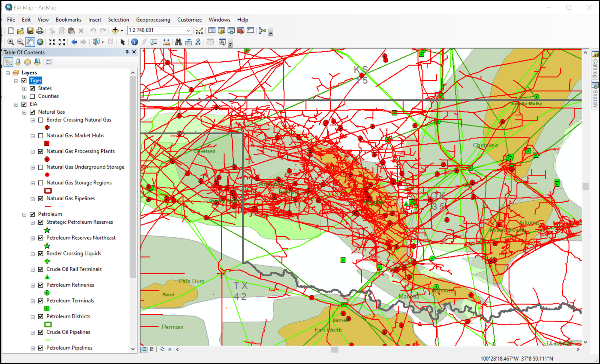Screen dimensions: 600x364
Task: Click the Fixed Zoom In icon
Action: point(52,42)
